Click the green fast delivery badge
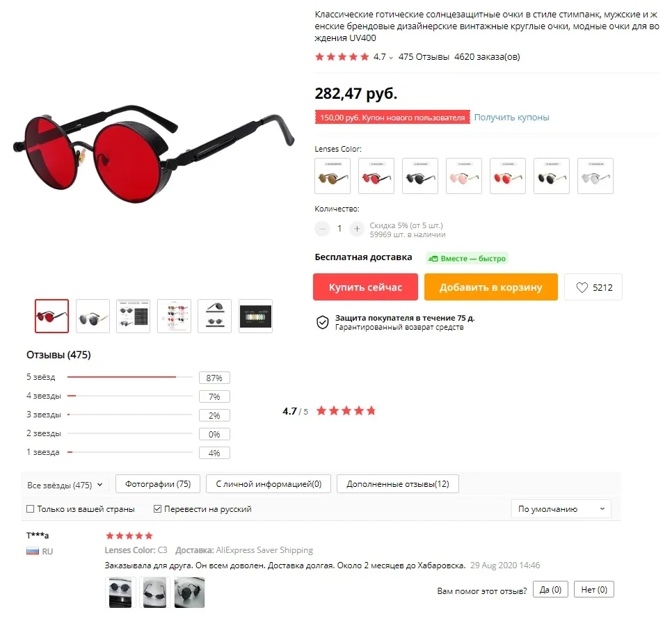The image size is (672, 626). (467, 258)
